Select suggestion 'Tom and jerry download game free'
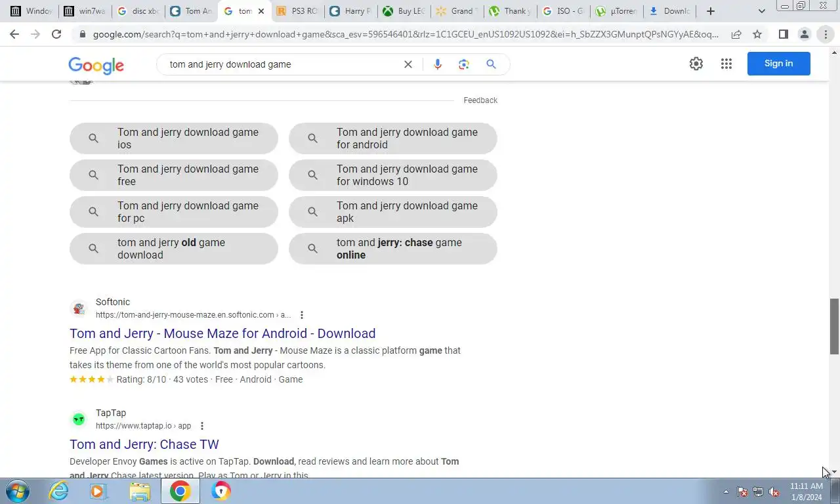Screen dimensions: 840x504 click(x=174, y=175)
